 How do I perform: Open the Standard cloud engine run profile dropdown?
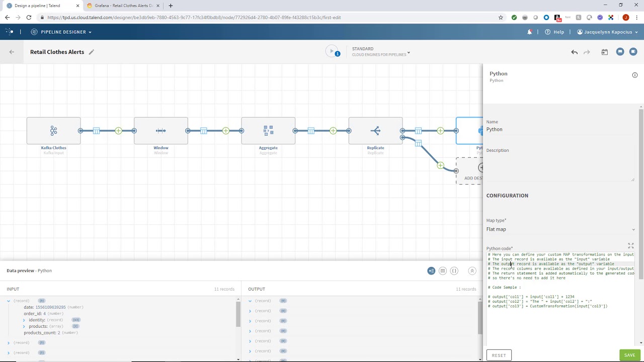(x=381, y=52)
